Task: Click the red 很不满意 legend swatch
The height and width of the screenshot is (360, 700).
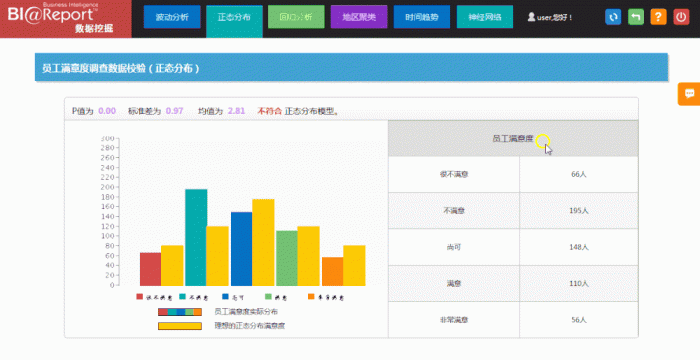Action: coord(140,297)
